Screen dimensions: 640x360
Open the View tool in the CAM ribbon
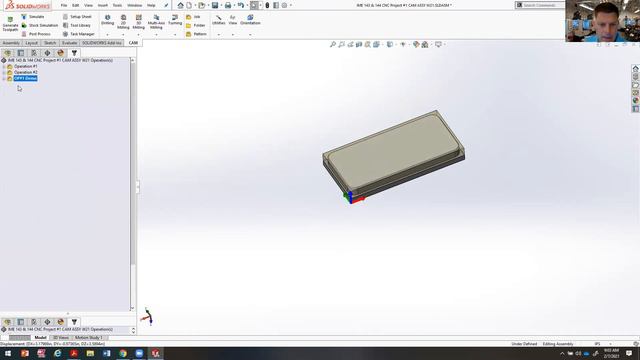tap(233, 20)
